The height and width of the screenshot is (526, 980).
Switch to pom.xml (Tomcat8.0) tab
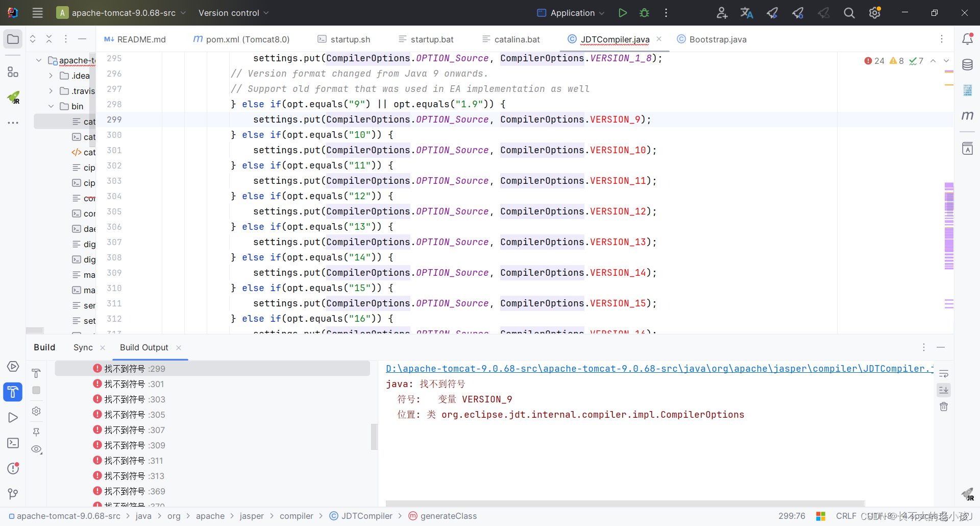pos(241,39)
